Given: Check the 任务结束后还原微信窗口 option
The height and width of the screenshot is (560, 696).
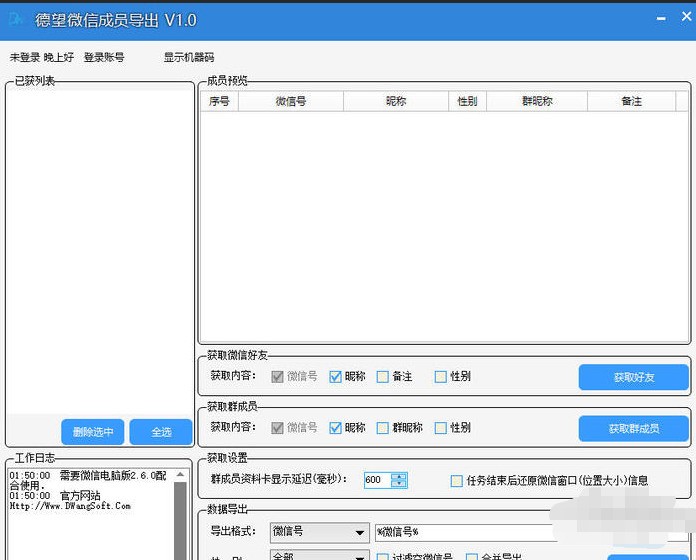Looking at the screenshot, I should click(x=456, y=481).
